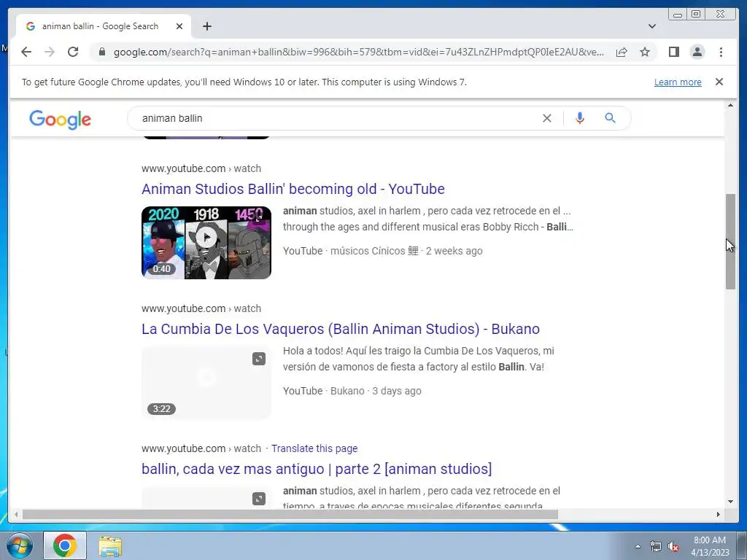Click the address bar URL
Image resolution: width=747 pixels, height=560 pixels.
coord(358,52)
